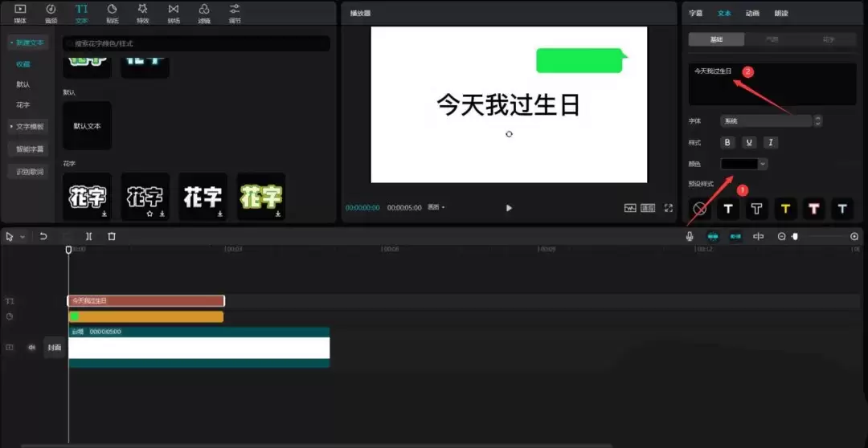Choose the 默认文本 text thumbnail

pos(88,125)
